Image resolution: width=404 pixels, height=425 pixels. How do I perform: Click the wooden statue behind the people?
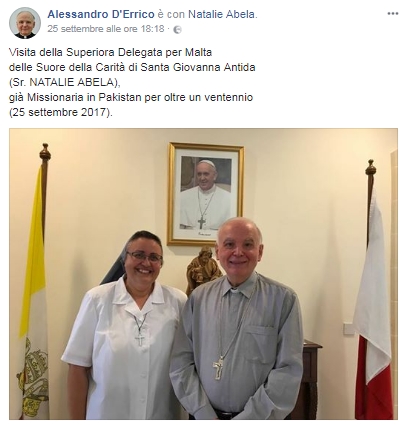pyautogui.click(x=202, y=269)
